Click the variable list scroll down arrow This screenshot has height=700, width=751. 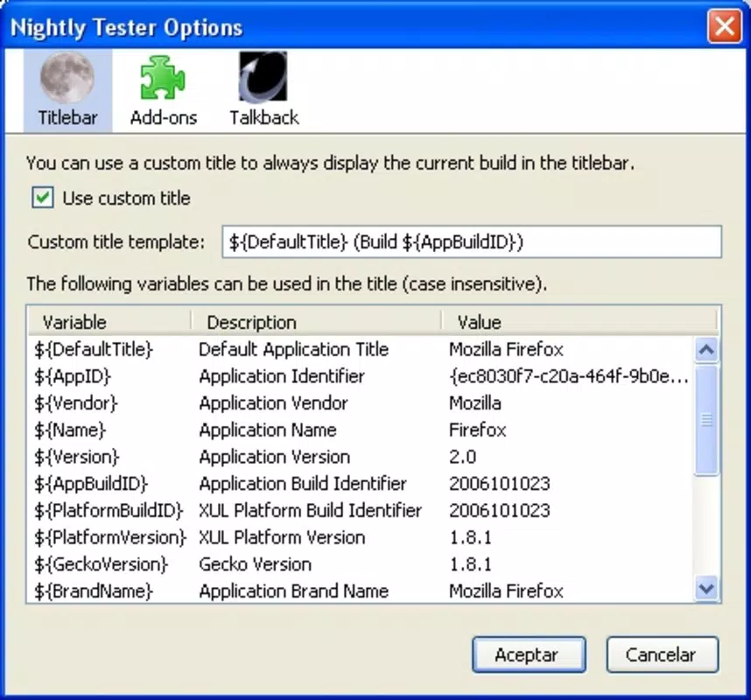[707, 588]
